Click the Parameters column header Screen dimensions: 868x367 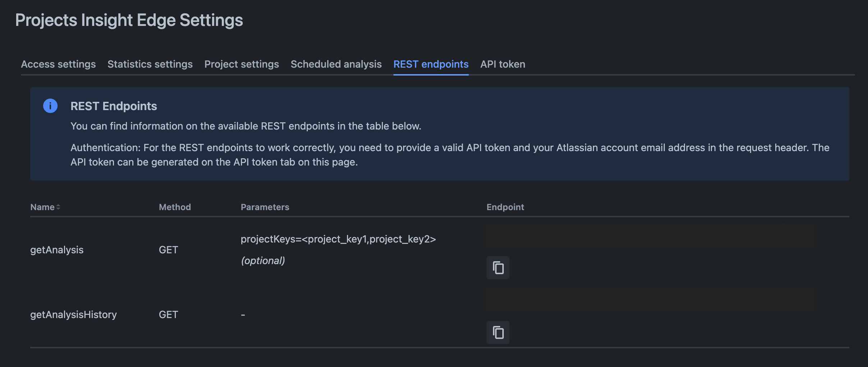(265, 207)
